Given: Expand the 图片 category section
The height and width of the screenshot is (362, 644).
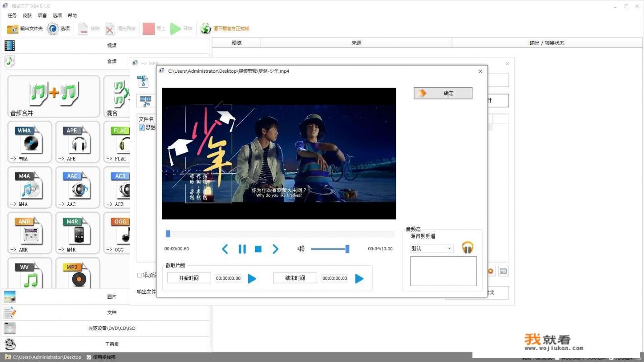Looking at the screenshot, I should pos(106,296).
